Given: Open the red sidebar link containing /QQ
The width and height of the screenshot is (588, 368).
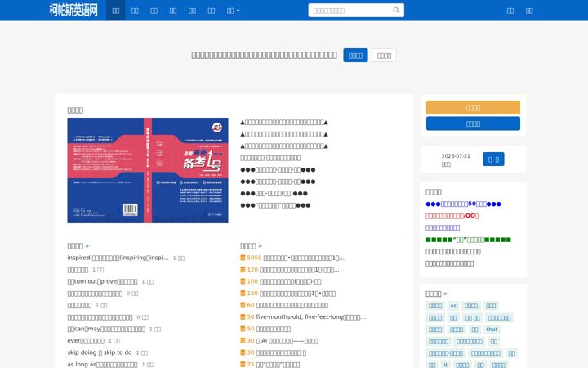Looking at the screenshot, I should click(x=452, y=216).
